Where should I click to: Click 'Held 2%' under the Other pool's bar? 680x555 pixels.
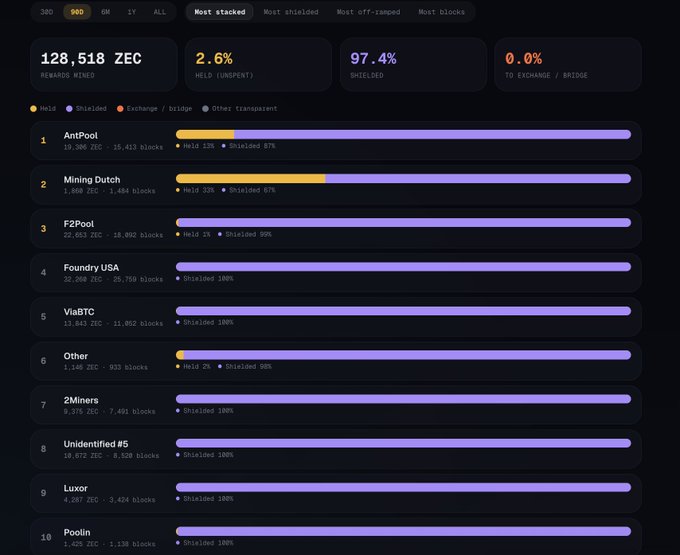(193, 367)
